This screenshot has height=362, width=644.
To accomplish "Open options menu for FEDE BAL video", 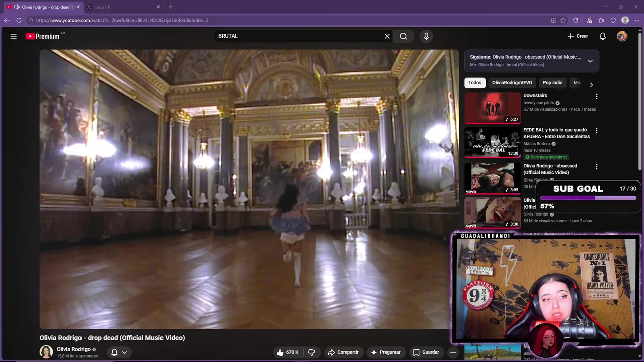I will click(597, 131).
